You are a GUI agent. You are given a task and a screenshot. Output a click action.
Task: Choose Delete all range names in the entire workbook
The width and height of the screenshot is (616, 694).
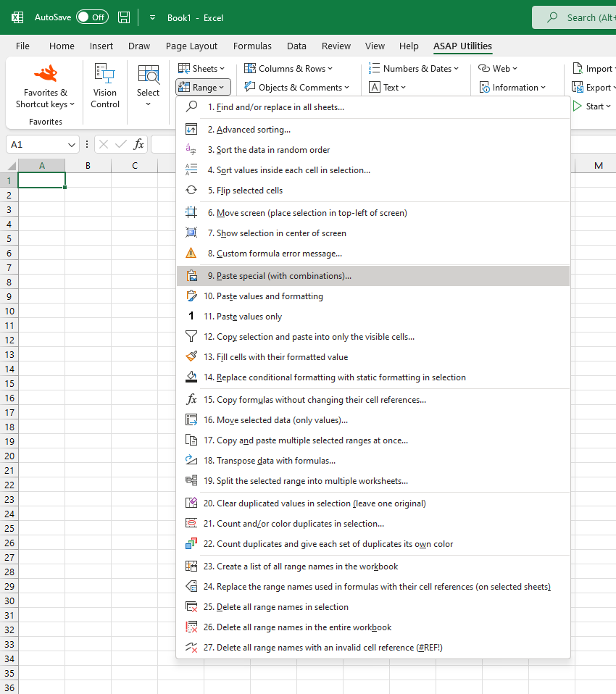coord(373,627)
